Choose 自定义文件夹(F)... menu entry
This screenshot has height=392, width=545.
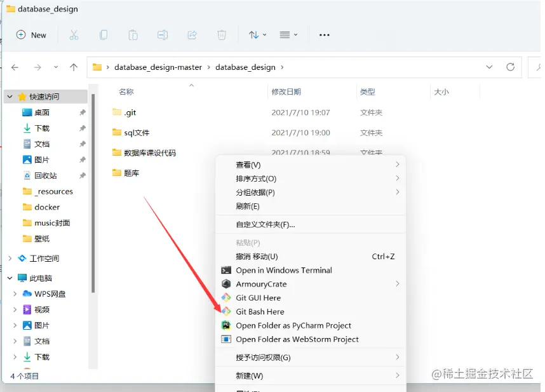(311, 224)
